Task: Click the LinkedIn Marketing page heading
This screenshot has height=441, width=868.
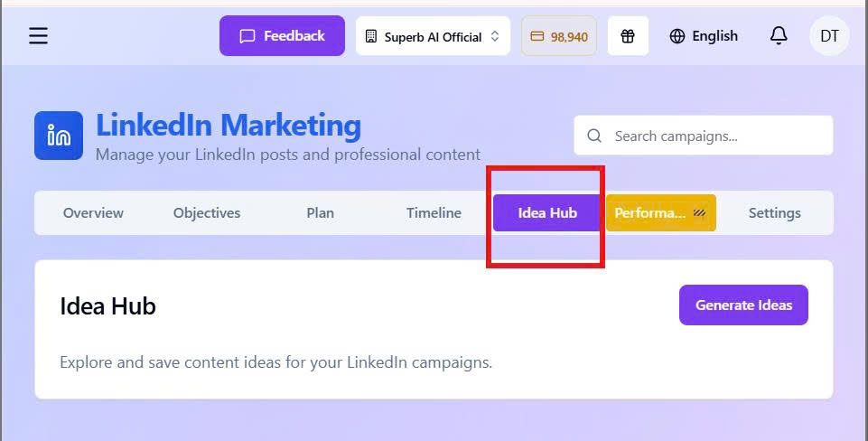Action: click(229, 125)
